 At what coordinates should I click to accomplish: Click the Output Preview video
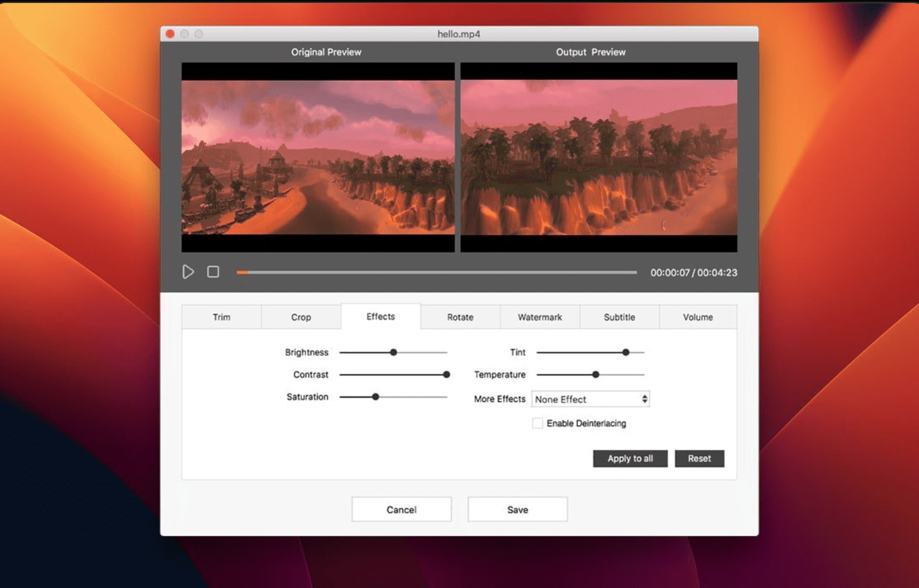[598, 157]
